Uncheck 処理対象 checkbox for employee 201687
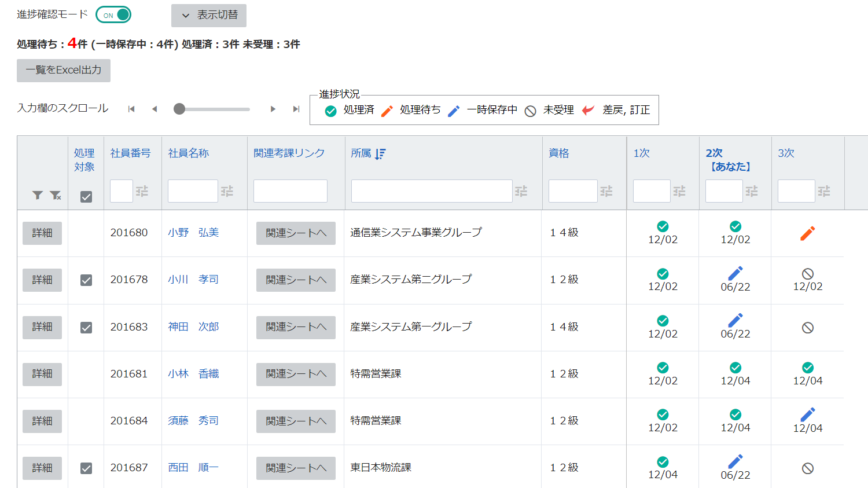 (86, 468)
